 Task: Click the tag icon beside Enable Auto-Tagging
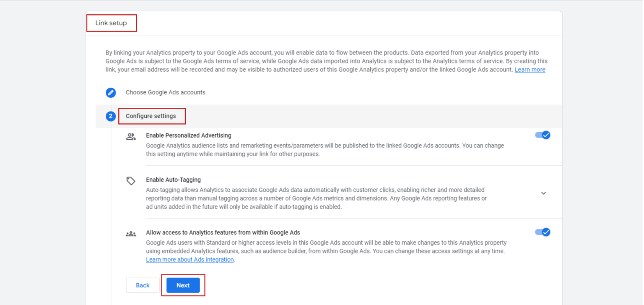[x=131, y=181]
